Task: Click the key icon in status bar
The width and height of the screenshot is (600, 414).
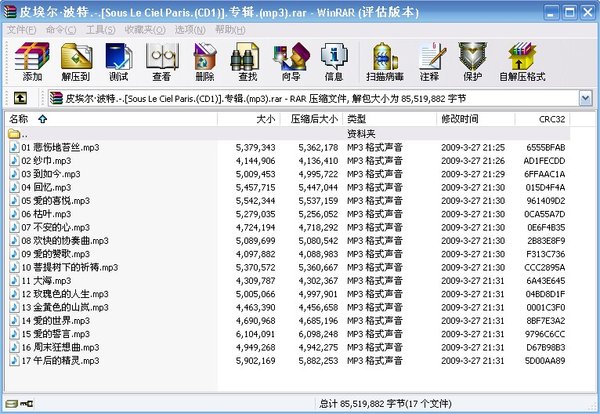Action: (27, 403)
